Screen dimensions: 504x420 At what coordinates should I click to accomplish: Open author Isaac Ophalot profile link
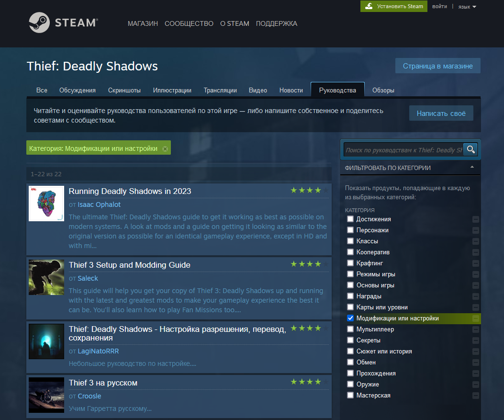click(x=99, y=204)
